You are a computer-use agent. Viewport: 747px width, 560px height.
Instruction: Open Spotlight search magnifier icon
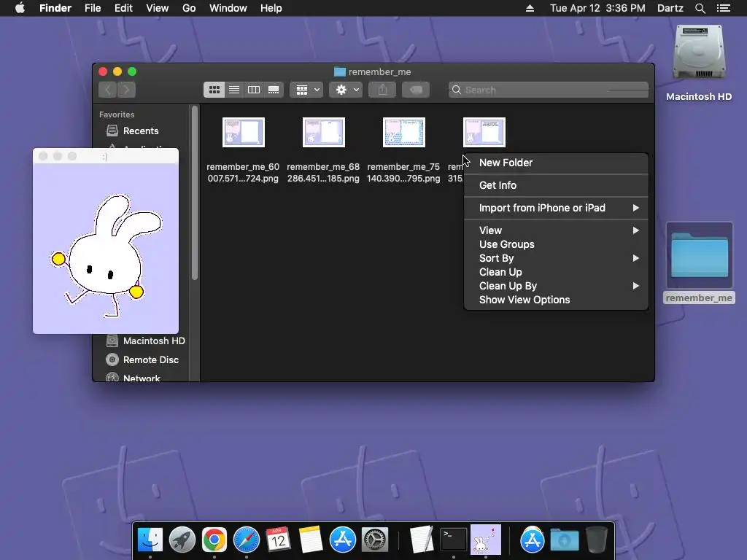700,8
